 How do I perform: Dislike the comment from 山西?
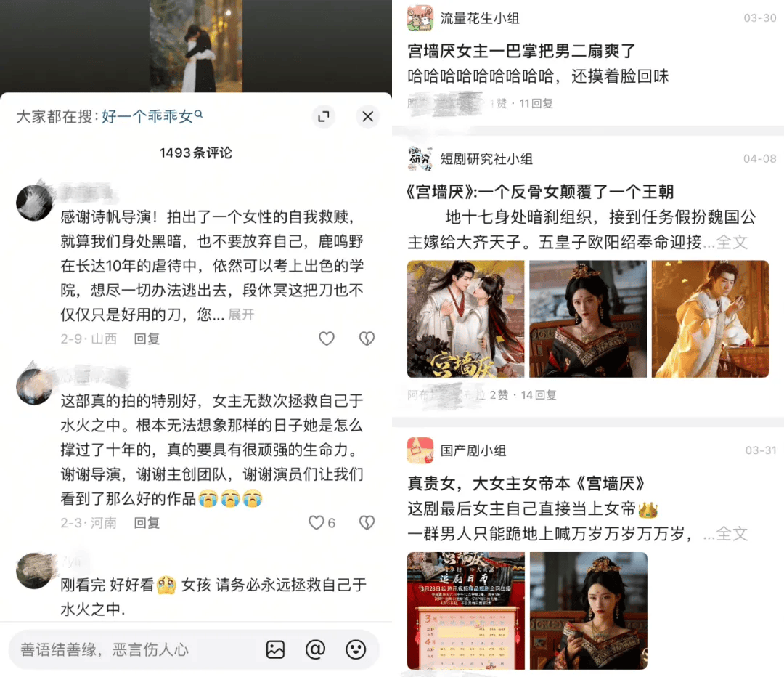(x=367, y=338)
